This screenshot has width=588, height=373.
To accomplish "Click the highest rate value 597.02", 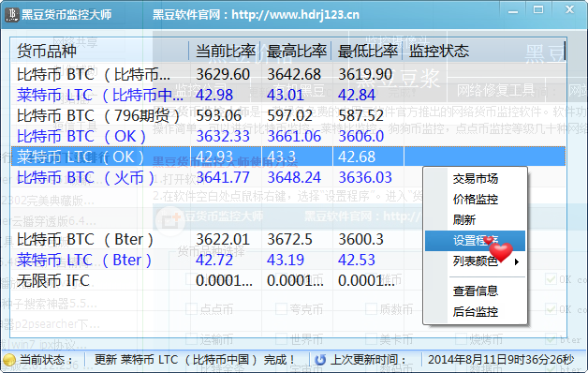I will [x=290, y=115].
